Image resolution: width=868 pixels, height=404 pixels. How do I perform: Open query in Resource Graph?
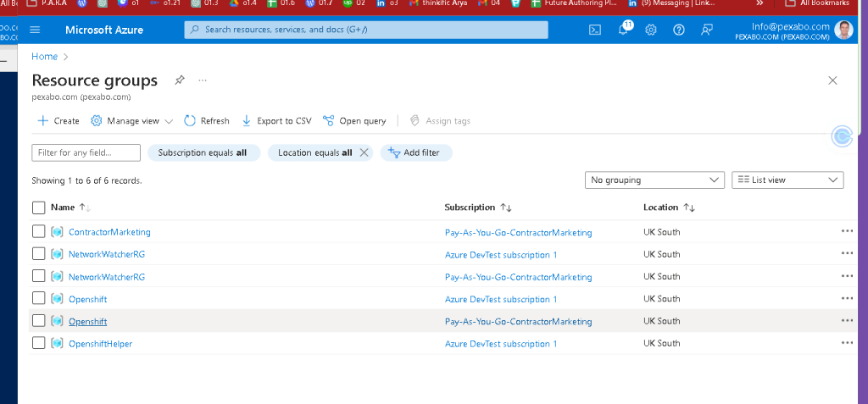[x=354, y=120]
